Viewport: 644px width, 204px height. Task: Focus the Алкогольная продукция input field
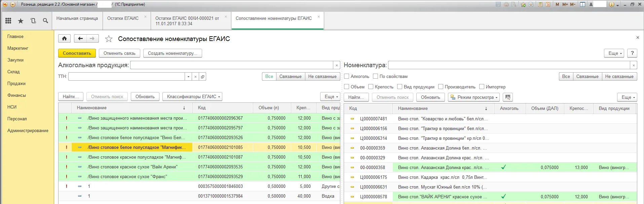click(x=232, y=65)
